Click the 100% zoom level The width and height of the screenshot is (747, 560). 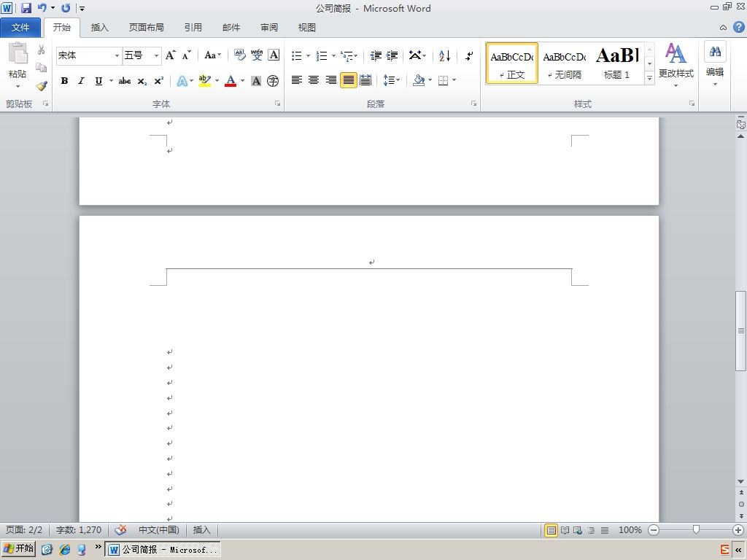(630, 530)
